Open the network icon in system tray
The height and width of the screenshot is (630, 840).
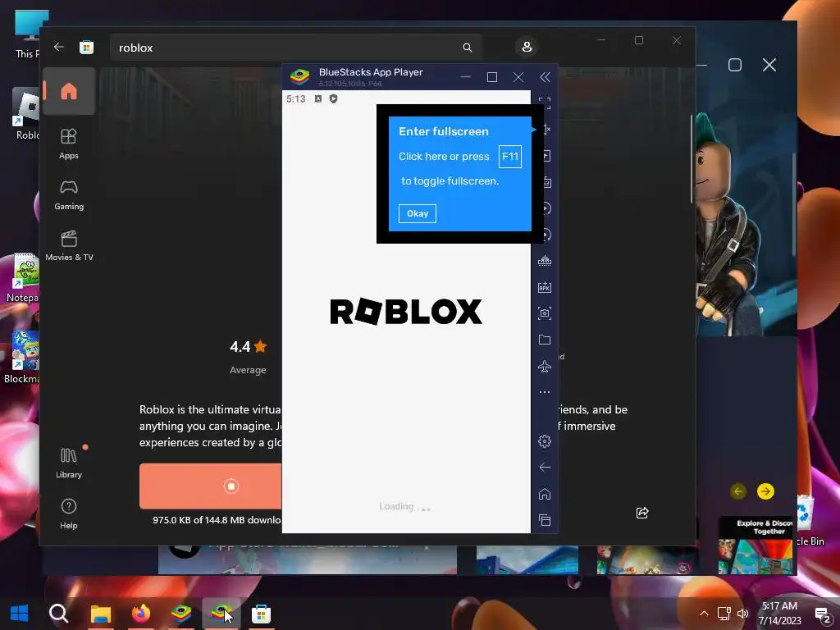coord(724,614)
